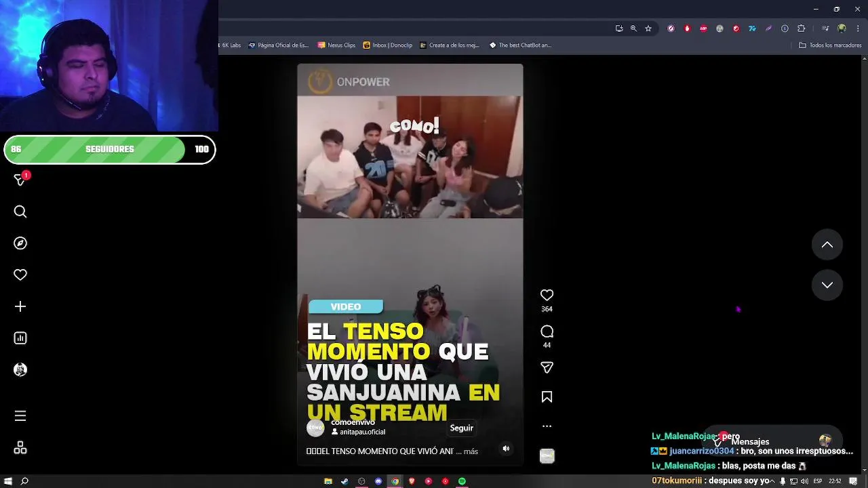Go to next video with down chevron
The image size is (868, 488).
click(827, 285)
